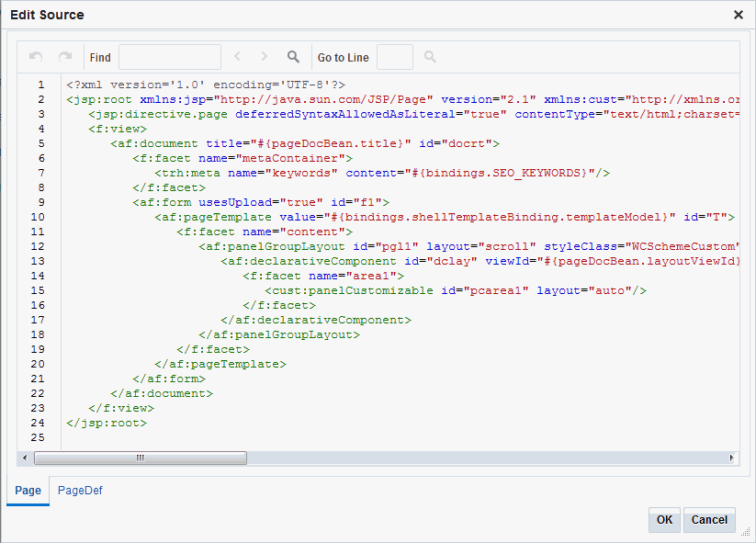This screenshot has height=543, width=756.
Task: Click the Undo arrow icon
Action: [36, 57]
